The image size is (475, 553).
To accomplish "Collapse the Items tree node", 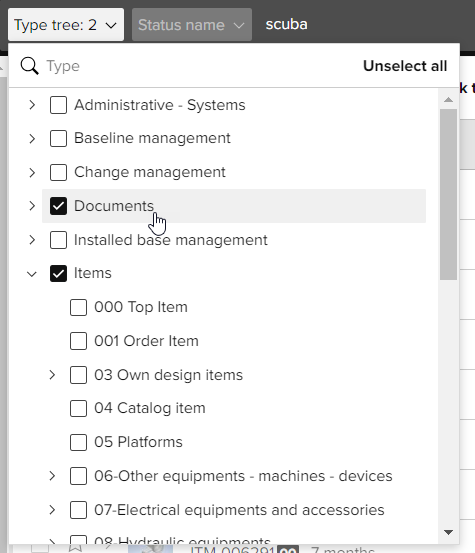I will point(32,274).
